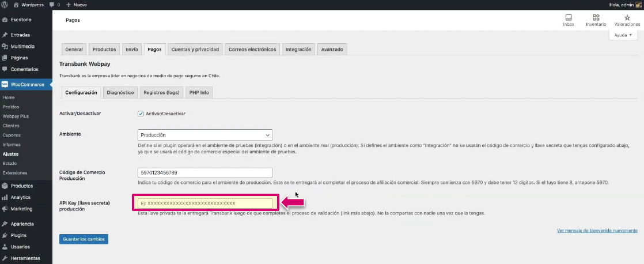Click the WooCommerce sidebar icon
Screen dimensions: 644x264
[5, 84]
